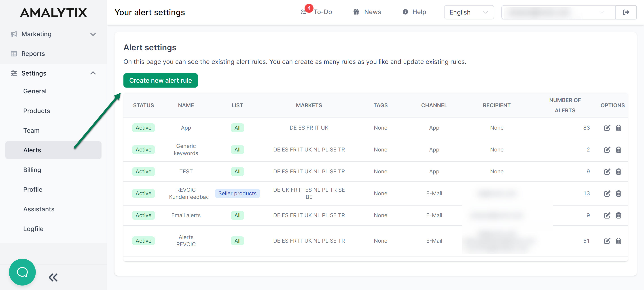Screen dimensions: 644x290
Task: Click Create new alert rule button
Action: click(161, 80)
